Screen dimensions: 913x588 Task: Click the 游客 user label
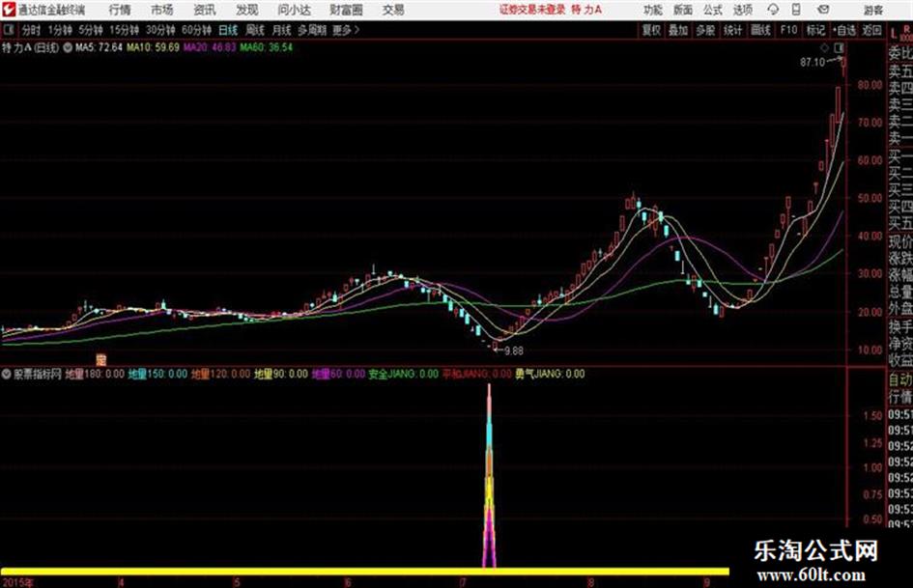(x=873, y=10)
